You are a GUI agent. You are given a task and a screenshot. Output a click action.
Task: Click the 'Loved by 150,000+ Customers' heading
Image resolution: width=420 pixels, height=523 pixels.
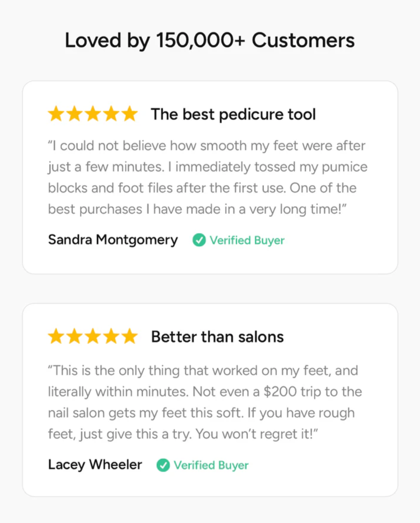point(210,40)
